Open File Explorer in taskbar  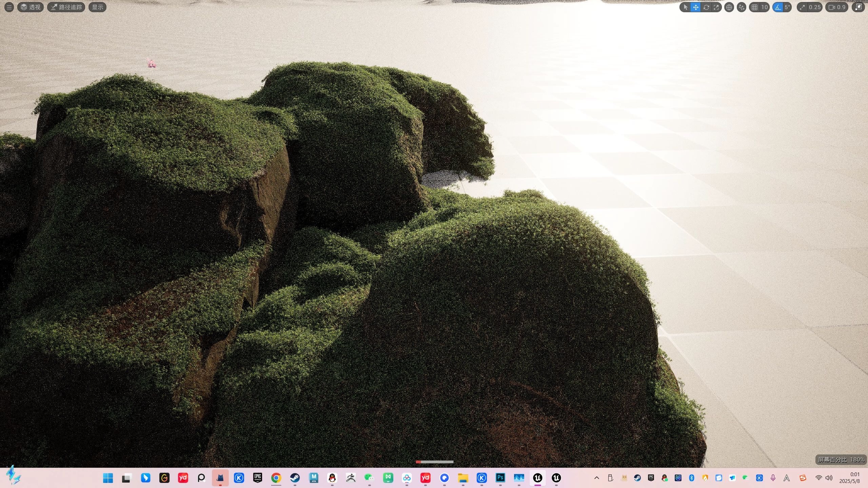[x=463, y=478]
